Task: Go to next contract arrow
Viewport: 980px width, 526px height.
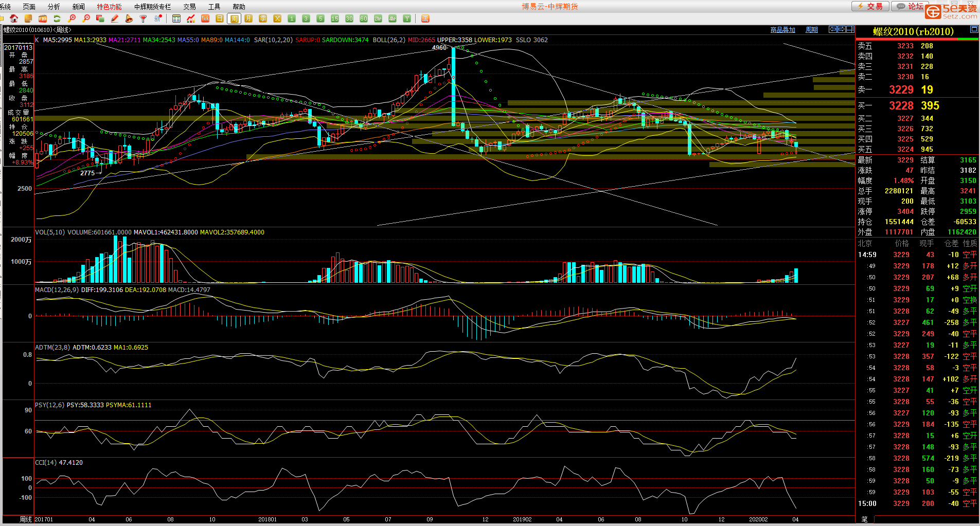Action: [842, 29]
